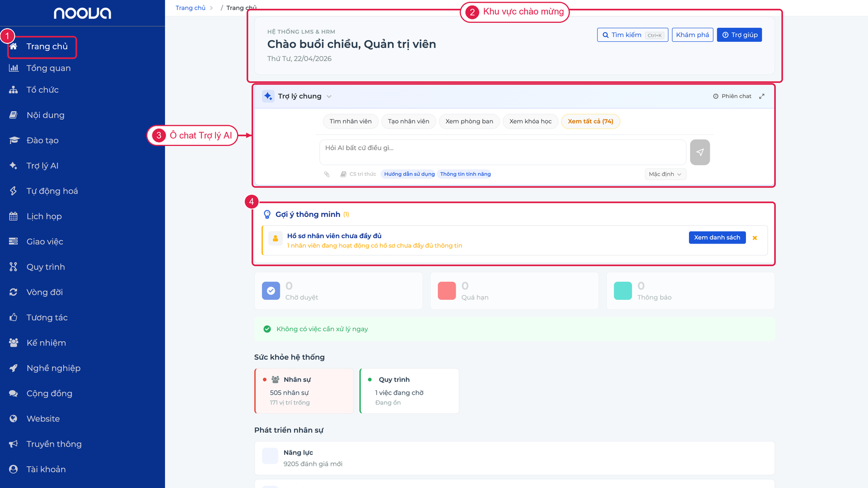Click the Thông báo notifications card
Viewport: 868px width, 488px height.
[x=691, y=291]
